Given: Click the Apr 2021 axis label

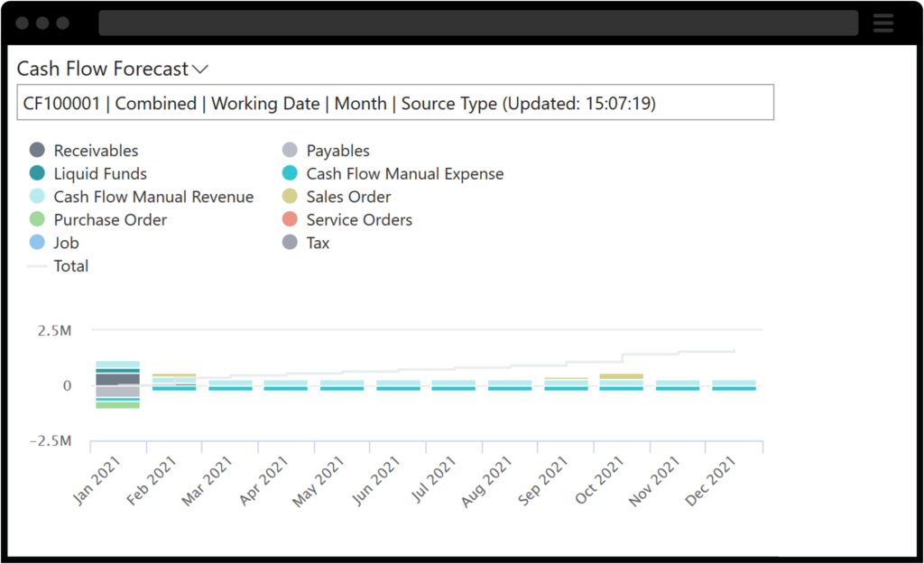Looking at the screenshot, I should [263, 481].
